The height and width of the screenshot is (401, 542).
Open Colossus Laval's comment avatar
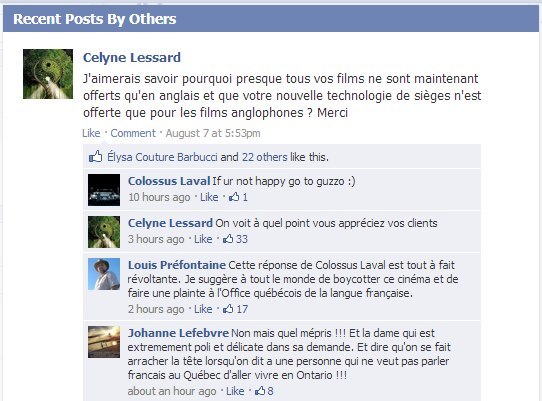tap(104, 190)
